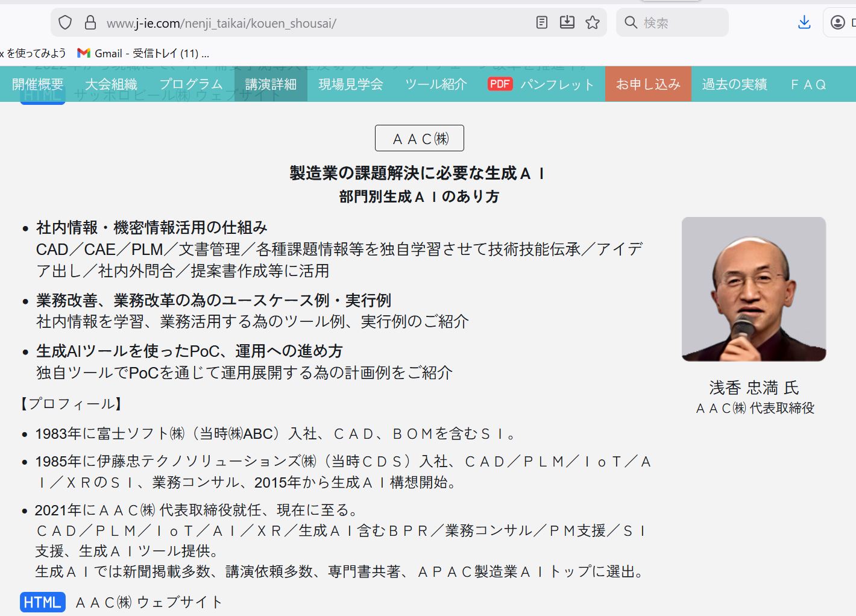Viewport: 856px width, 616px height.
Task: Open the ツール紹介 menu item
Action: (x=436, y=84)
